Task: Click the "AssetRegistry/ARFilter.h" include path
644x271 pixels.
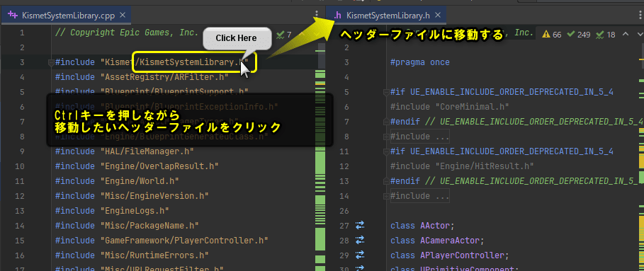Action: (x=164, y=77)
